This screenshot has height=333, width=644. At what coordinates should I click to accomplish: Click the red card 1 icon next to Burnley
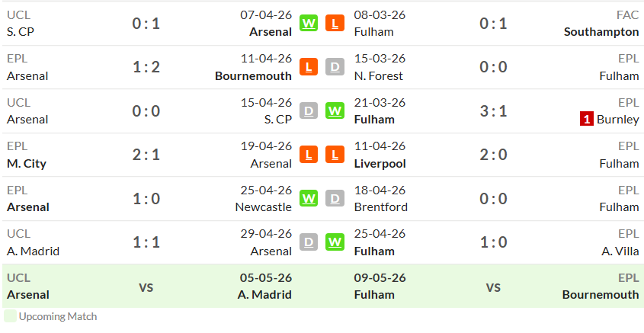[x=587, y=120]
